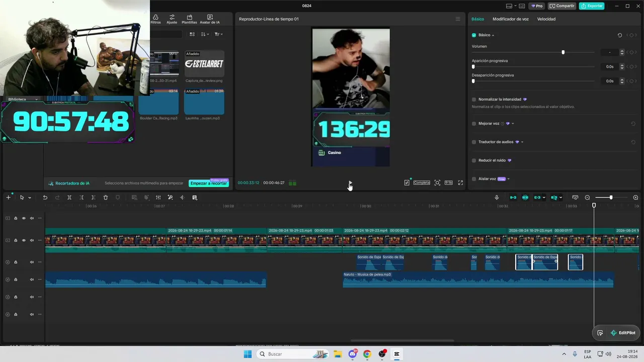Open the media filter dropdown
This screenshot has height=362, width=644.
218,34
